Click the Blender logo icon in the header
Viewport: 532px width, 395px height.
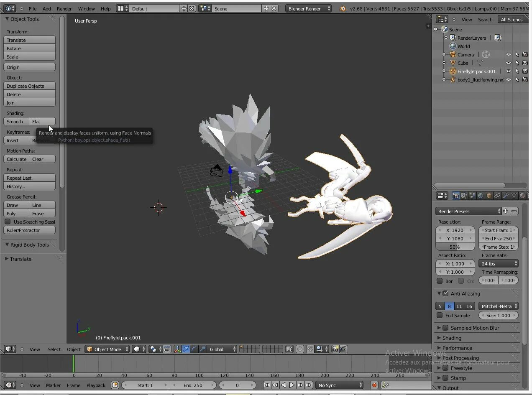tap(343, 8)
